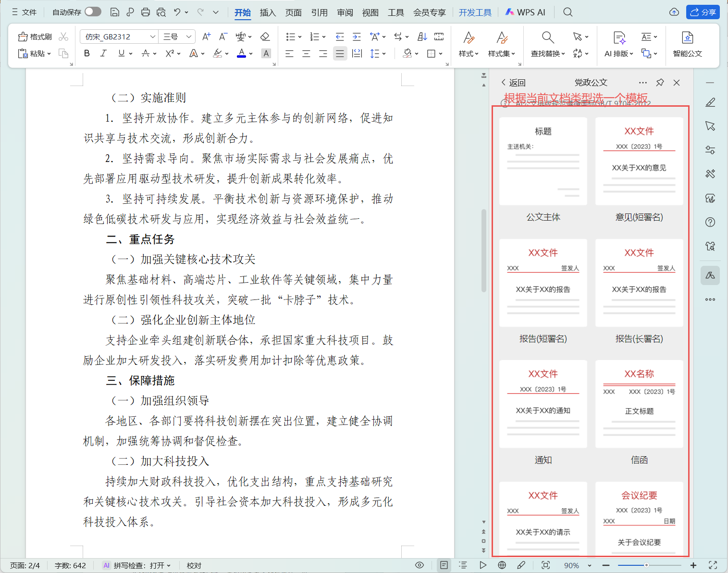Center align the paragraph text

click(x=306, y=53)
